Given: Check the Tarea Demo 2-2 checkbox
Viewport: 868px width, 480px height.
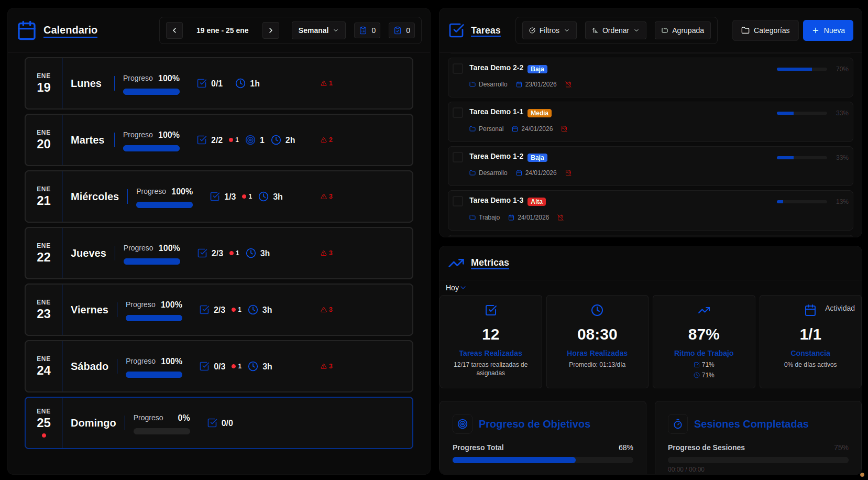Looking at the screenshot, I should click(x=458, y=69).
